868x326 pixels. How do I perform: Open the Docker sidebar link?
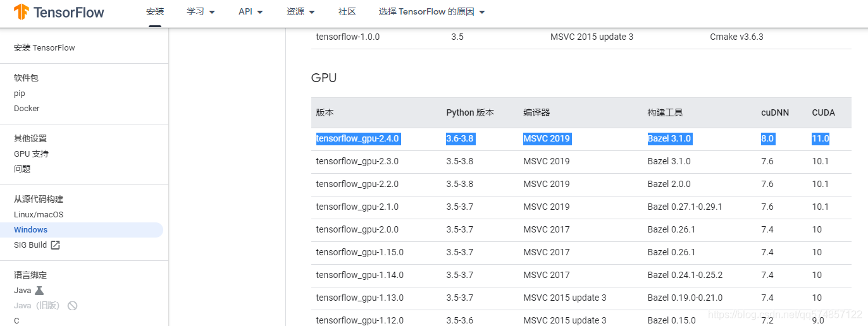click(x=27, y=109)
